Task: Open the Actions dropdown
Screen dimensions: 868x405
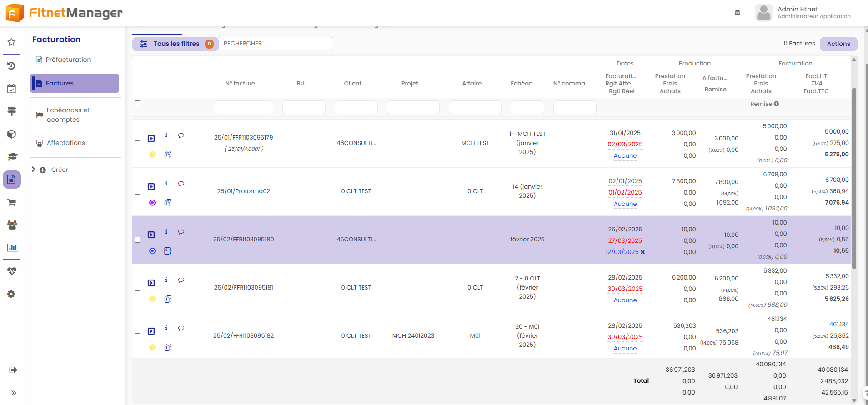Action: pos(838,44)
